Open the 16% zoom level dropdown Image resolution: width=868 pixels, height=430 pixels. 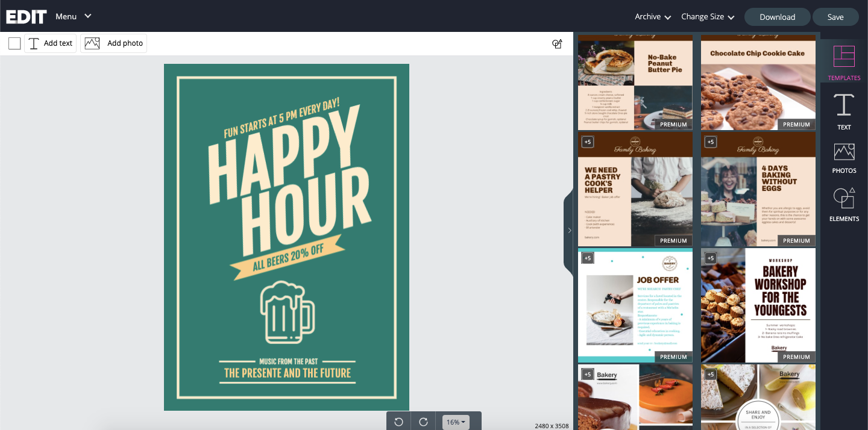click(x=456, y=422)
